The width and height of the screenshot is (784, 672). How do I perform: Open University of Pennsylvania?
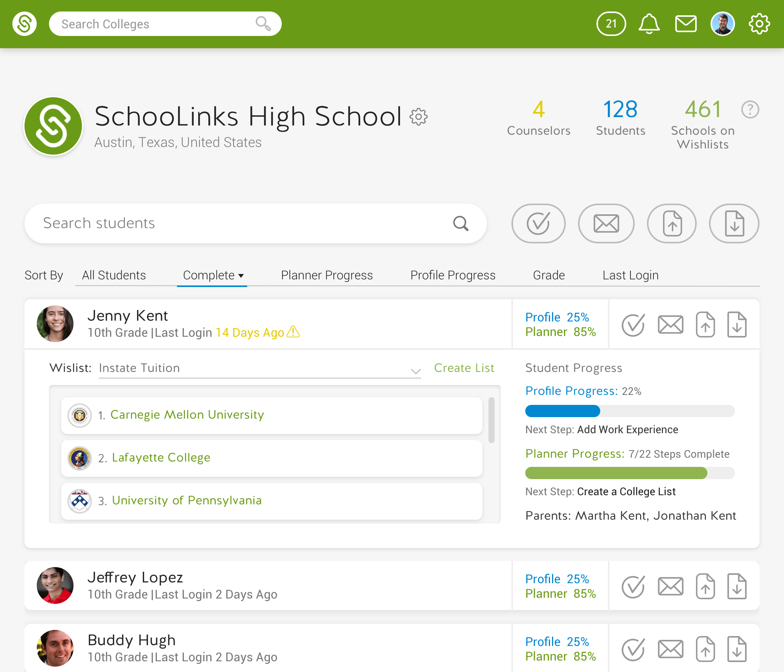[272, 501]
